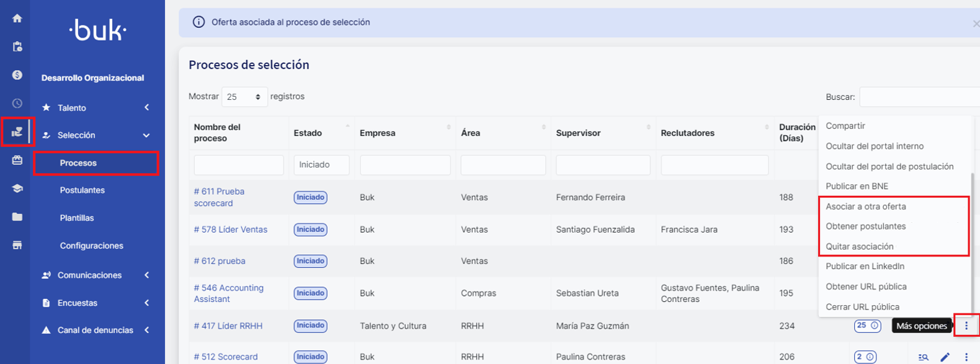Viewport: 980px width, 364px height.
Task: Open Más opciones for 417 Líder RRHH
Action: 966,326
